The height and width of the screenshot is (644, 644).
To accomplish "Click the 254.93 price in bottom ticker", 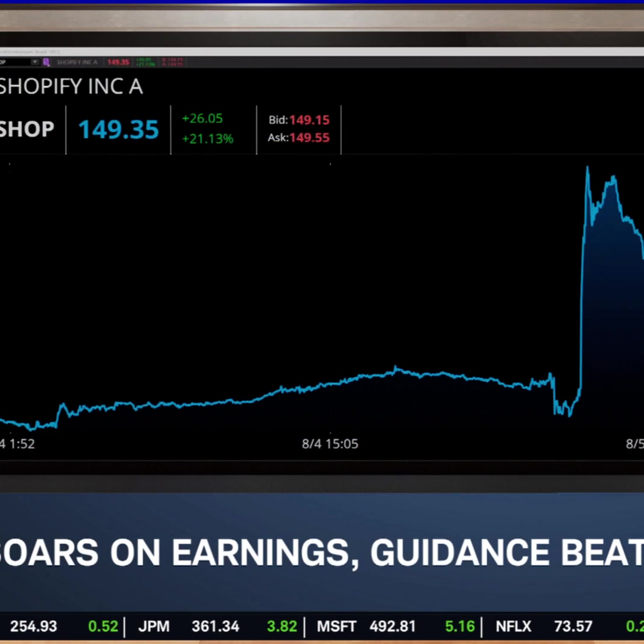I will pos(33,626).
